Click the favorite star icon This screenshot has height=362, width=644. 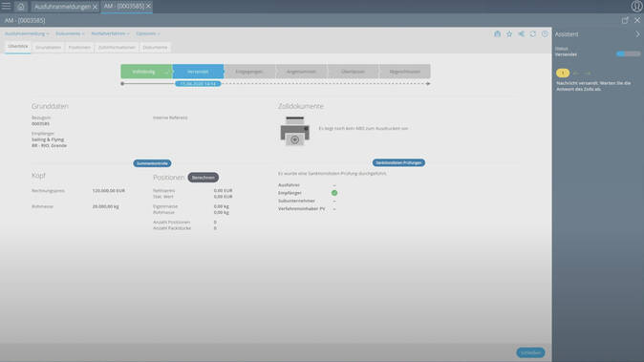click(x=509, y=34)
